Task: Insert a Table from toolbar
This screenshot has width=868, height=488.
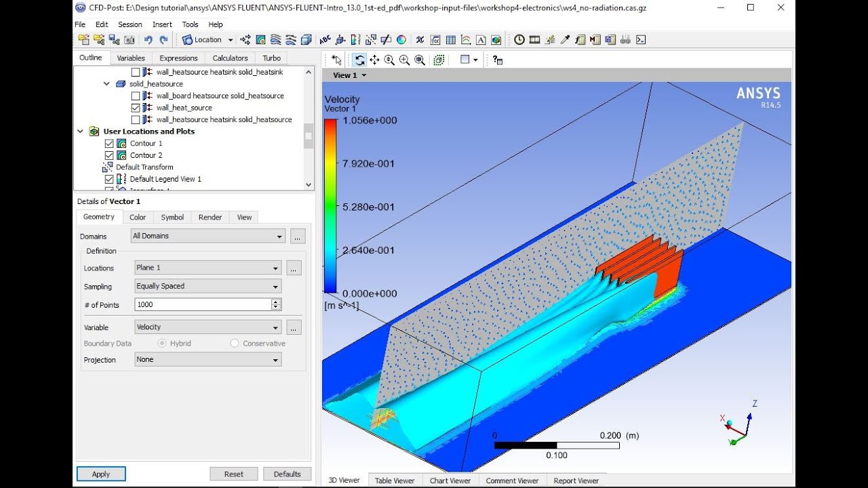Action: tap(450, 40)
